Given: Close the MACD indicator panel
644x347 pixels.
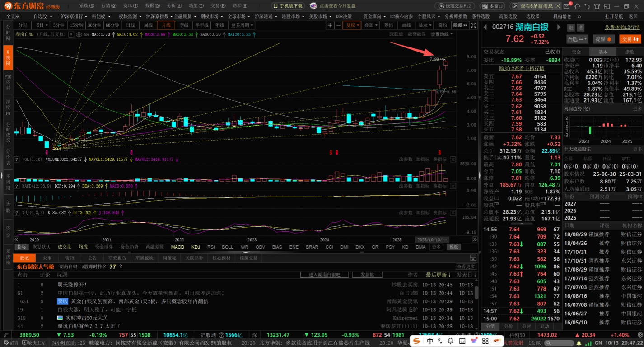Looking at the screenshot, I should [x=453, y=186].
